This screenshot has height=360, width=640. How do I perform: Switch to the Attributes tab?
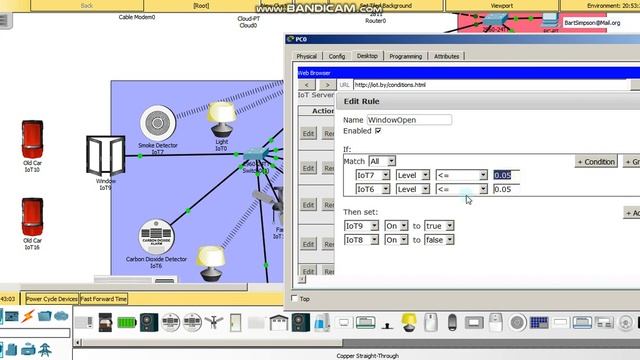447,56
